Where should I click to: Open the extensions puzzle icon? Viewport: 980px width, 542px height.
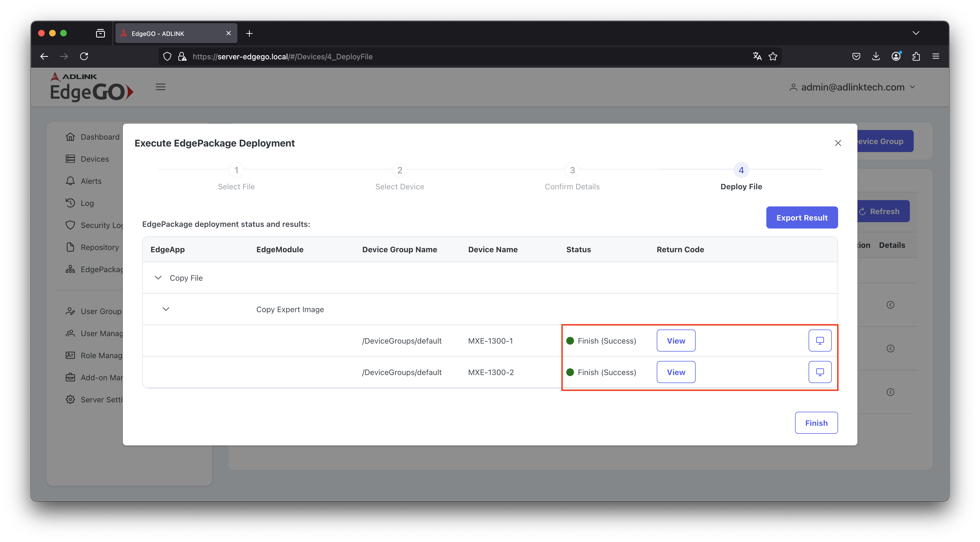tap(916, 56)
